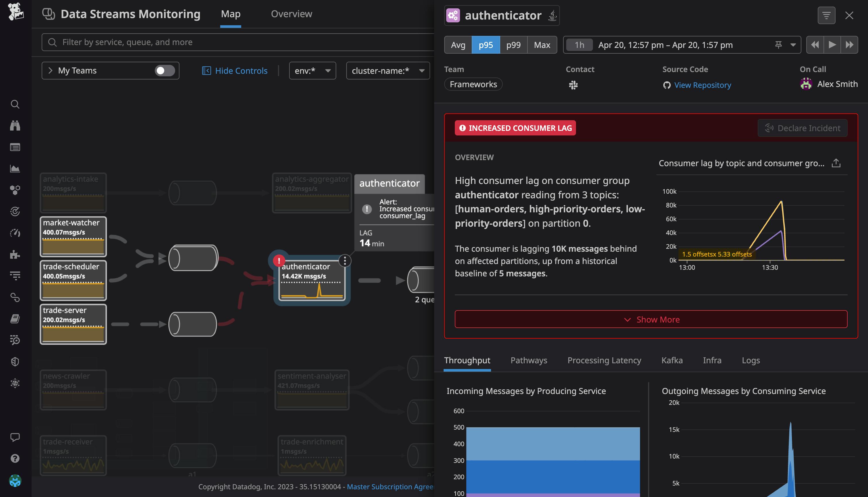Click the Slack contact icon
The image size is (868, 497).
click(573, 85)
